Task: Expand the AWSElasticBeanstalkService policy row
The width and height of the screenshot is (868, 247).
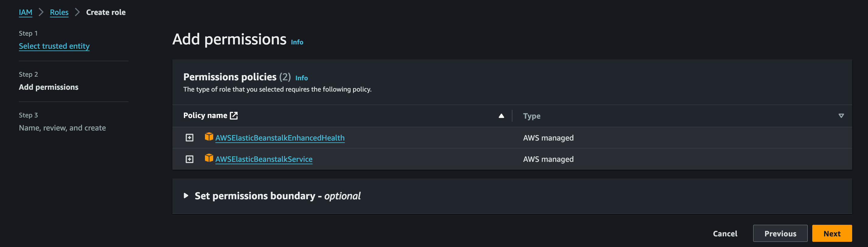Action: tap(189, 159)
